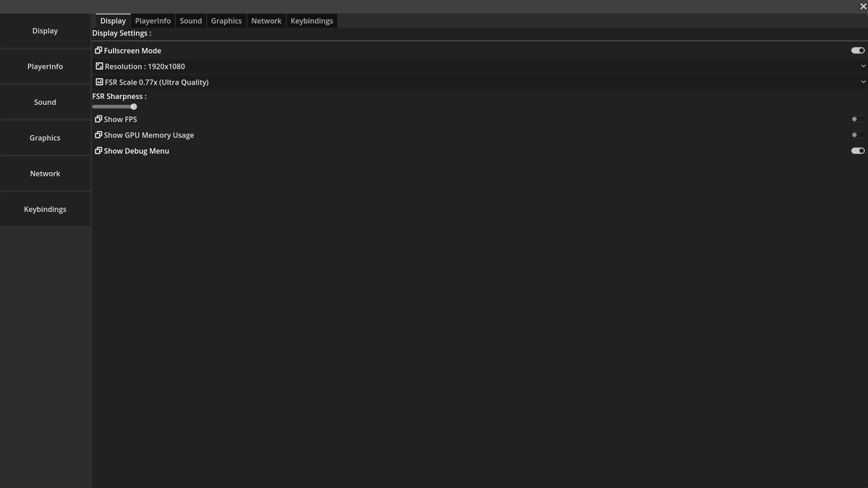Click the FSR Sharpness slider handle
This screenshot has width=868, height=488.
[134, 106]
